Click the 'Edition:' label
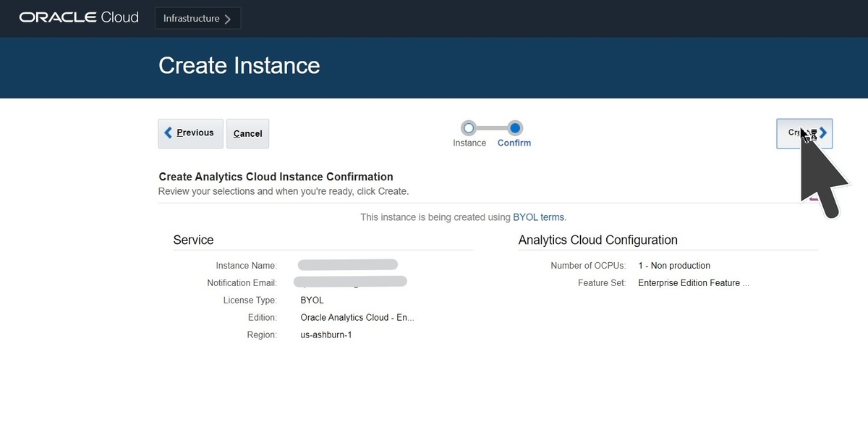The width and height of the screenshot is (868, 441). pos(262,318)
